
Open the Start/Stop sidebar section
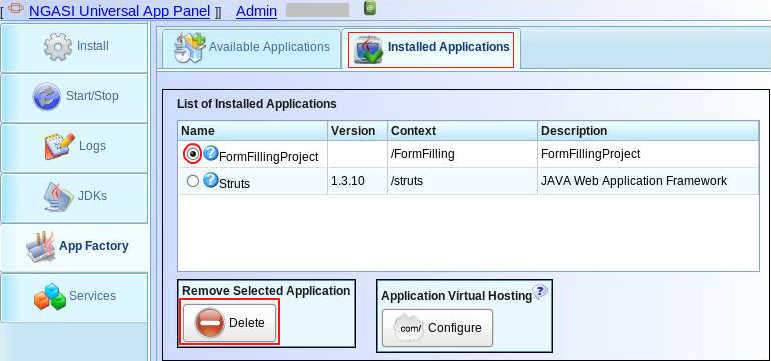pos(74,97)
